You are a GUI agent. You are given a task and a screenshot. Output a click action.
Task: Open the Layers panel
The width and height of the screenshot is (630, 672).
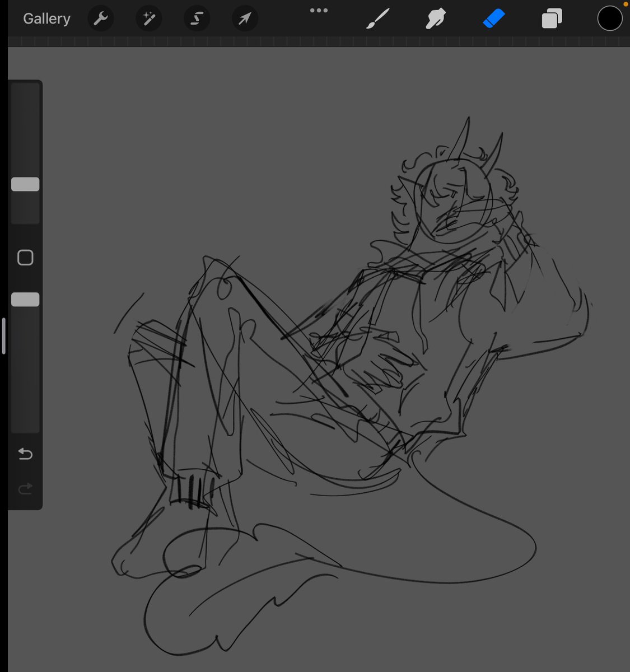552,18
